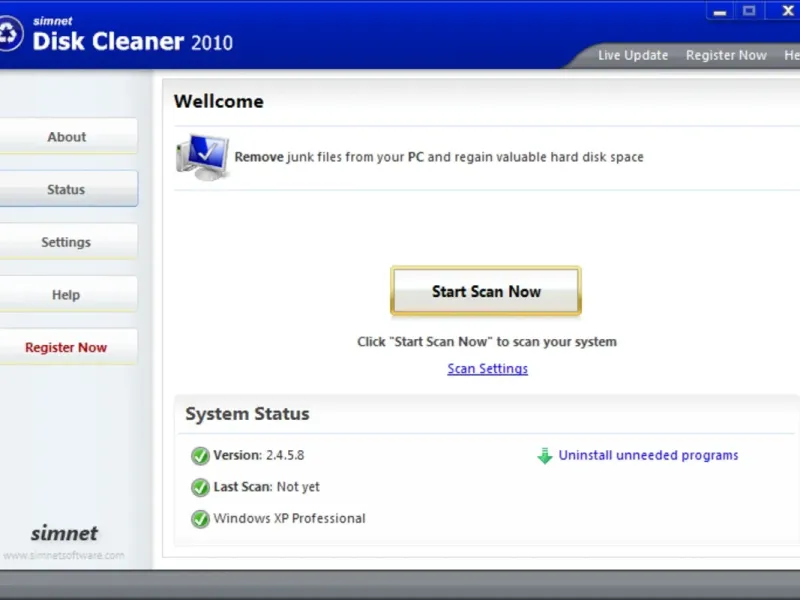Image resolution: width=800 pixels, height=600 pixels.
Task: Click the Version: 2.4.5.8 text
Action: (258, 455)
